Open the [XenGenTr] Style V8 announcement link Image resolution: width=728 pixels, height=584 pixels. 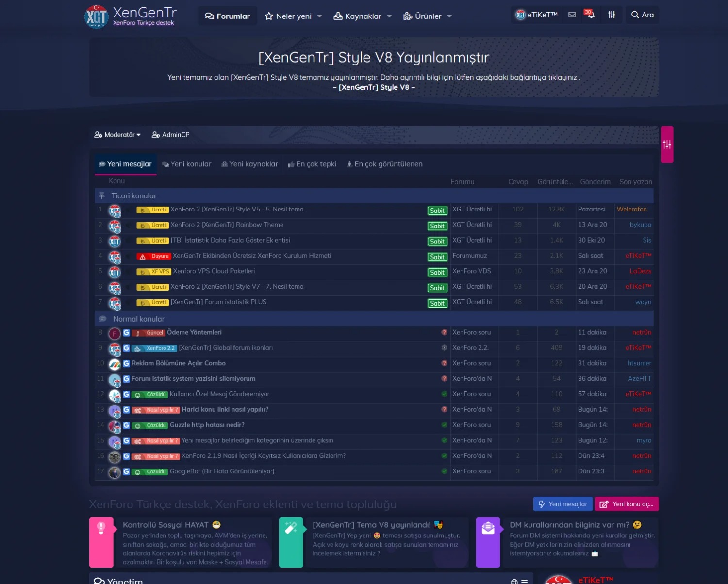click(374, 87)
